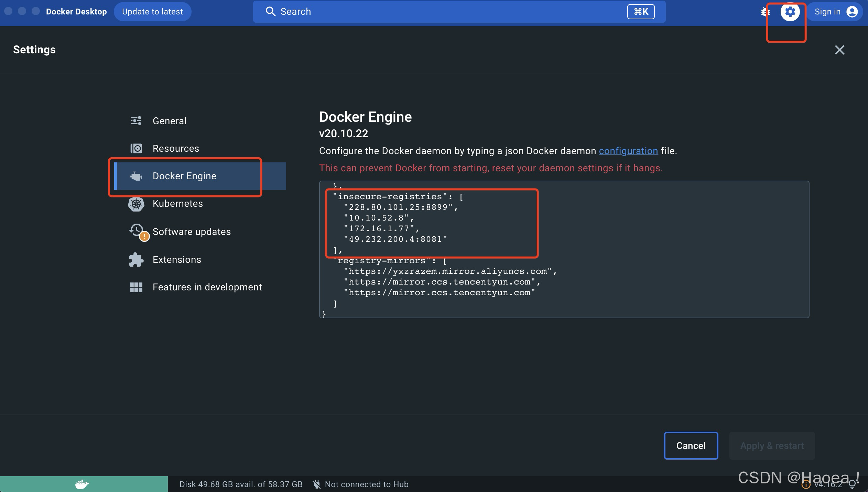Image resolution: width=868 pixels, height=492 pixels.
Task: Click the General sliders icon
Action: click(136, 121)
